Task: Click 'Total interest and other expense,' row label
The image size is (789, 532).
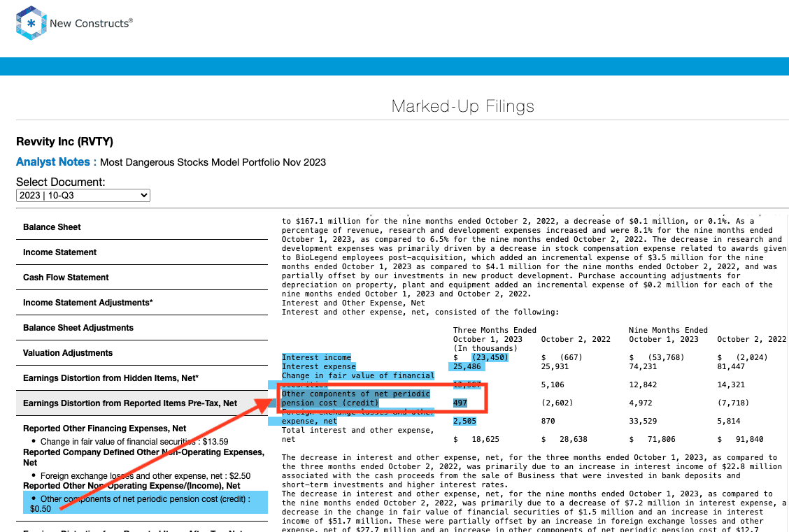Action: point(357,430)
